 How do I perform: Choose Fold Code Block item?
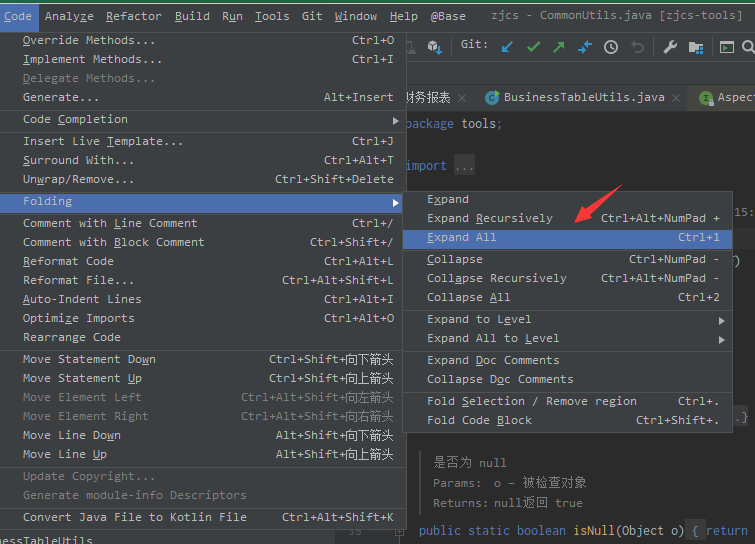(567, 421)
